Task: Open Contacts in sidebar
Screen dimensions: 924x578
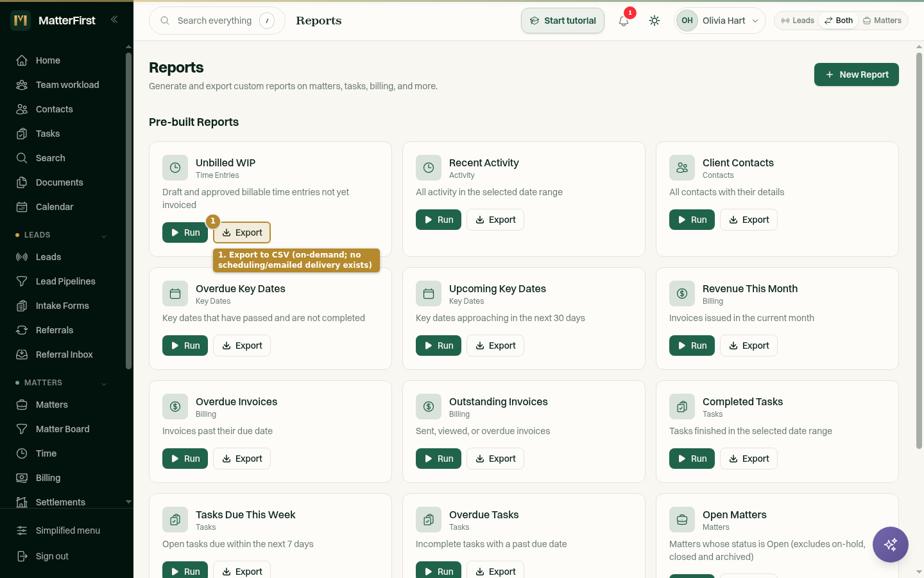Action: [62, 109]
